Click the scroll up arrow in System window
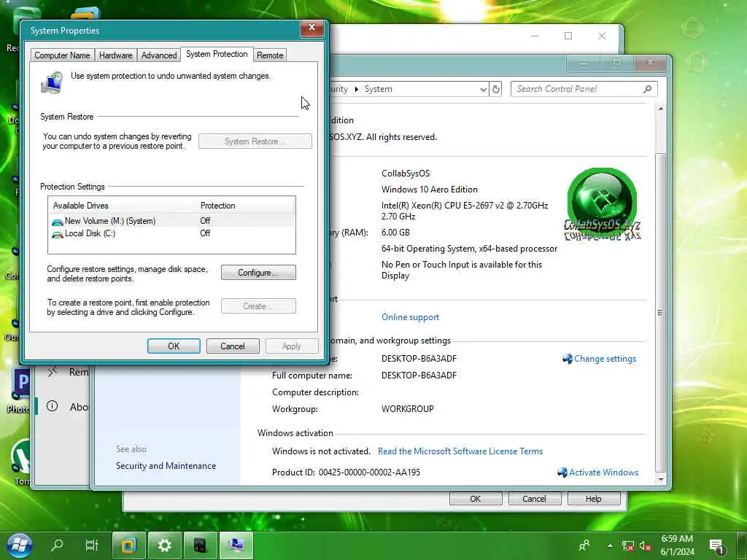 click(x=660, y=109)
